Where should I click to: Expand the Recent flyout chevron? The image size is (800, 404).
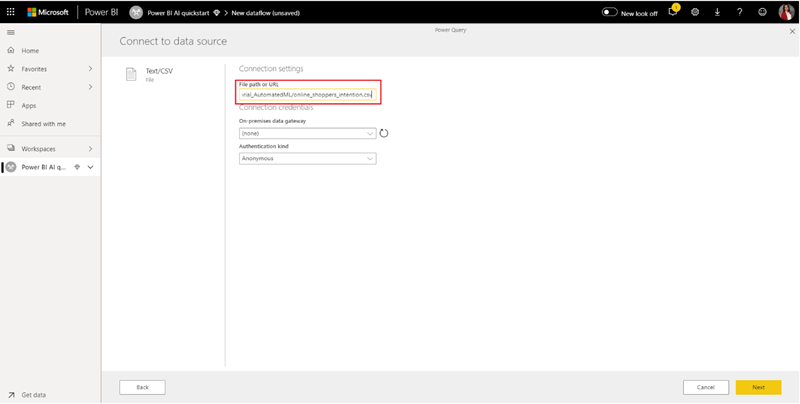click(x=90, y=87)
